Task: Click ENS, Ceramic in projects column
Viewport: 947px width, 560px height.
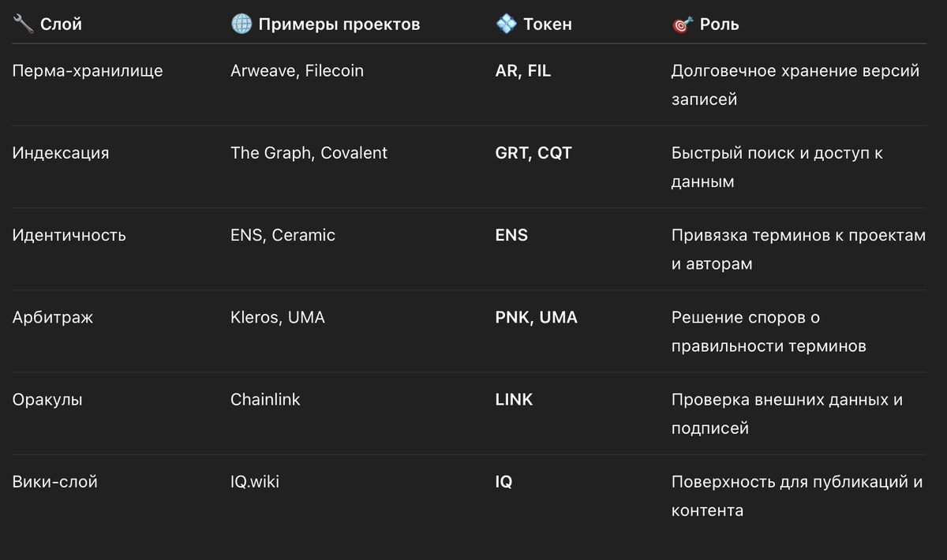Action: coord(283,235)
